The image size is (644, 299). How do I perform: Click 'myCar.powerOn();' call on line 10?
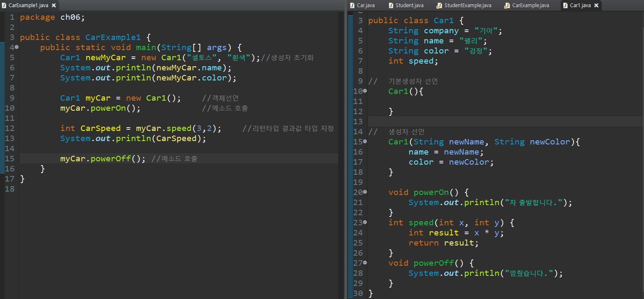tap(100, 108)
